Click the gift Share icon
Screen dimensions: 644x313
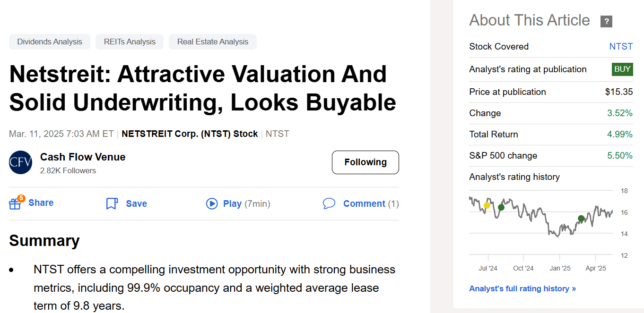[x=15, y=203]
